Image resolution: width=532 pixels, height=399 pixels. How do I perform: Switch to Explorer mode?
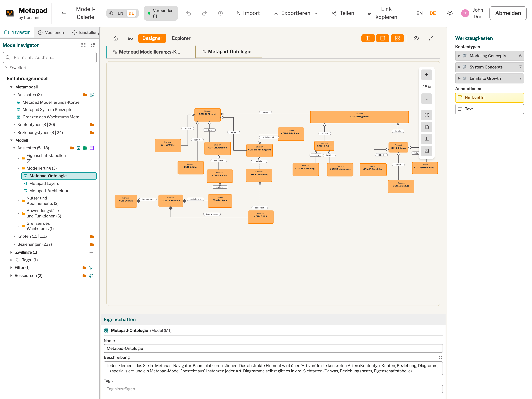[x=181, y=38]
